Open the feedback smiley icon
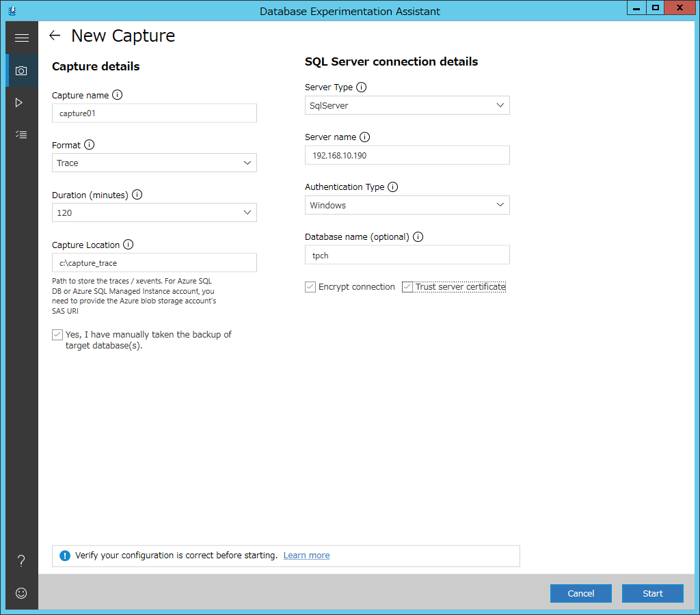This screenshot has width=700, height=615. click(x=21, y=593)
